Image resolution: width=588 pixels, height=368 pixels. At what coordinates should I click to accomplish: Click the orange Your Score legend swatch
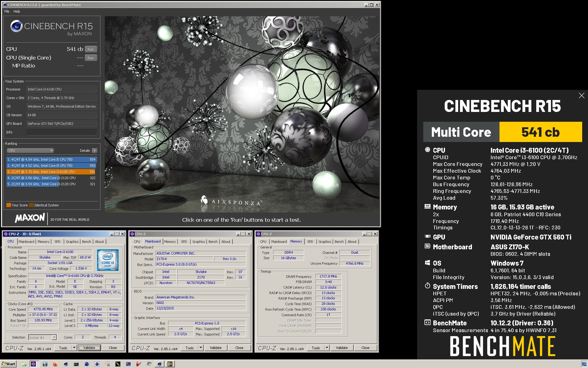point(9,205)
